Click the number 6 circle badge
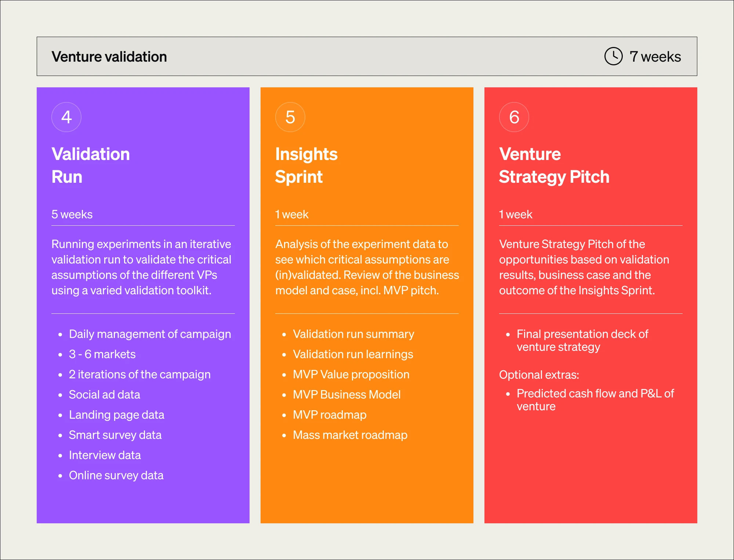 (x=514, y=117)
